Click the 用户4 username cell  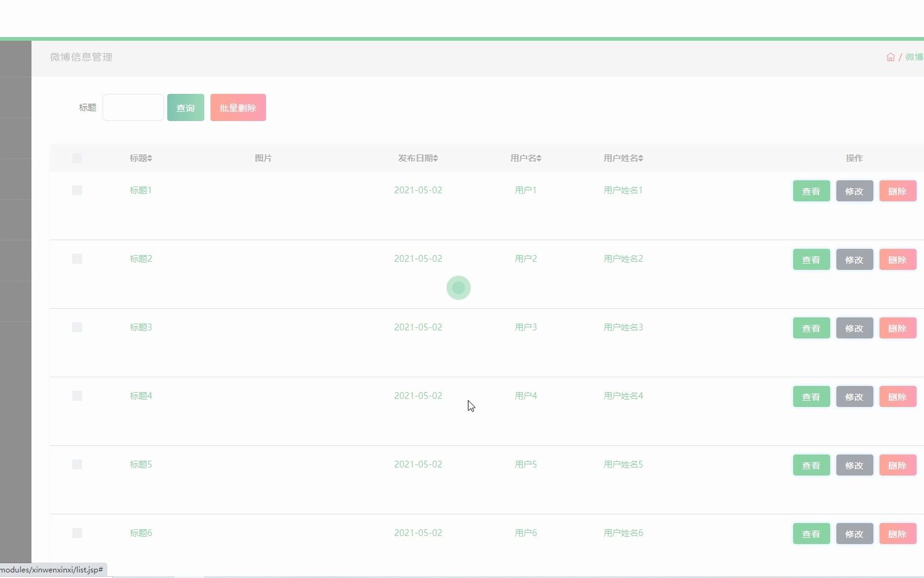coord(526,396)
